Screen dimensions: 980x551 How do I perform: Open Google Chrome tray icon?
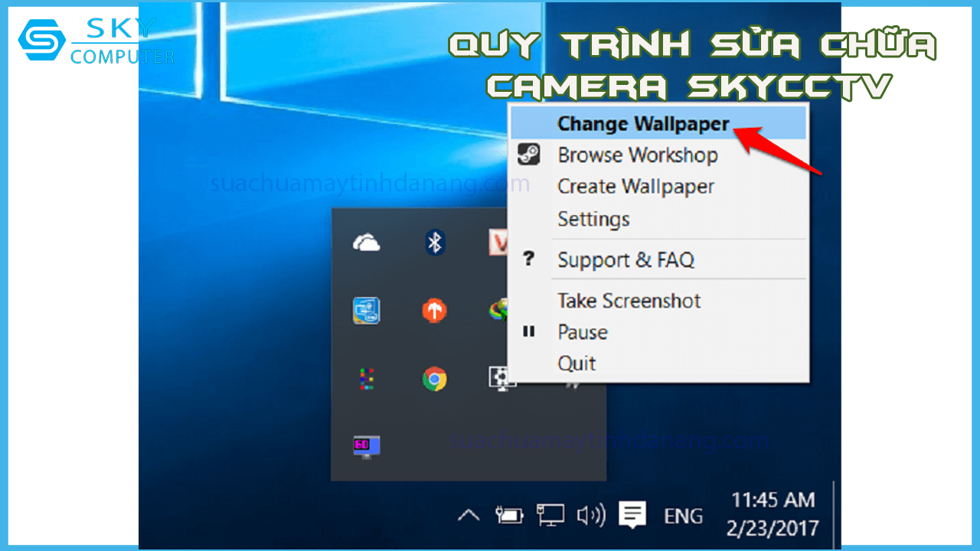coord(435,378)
